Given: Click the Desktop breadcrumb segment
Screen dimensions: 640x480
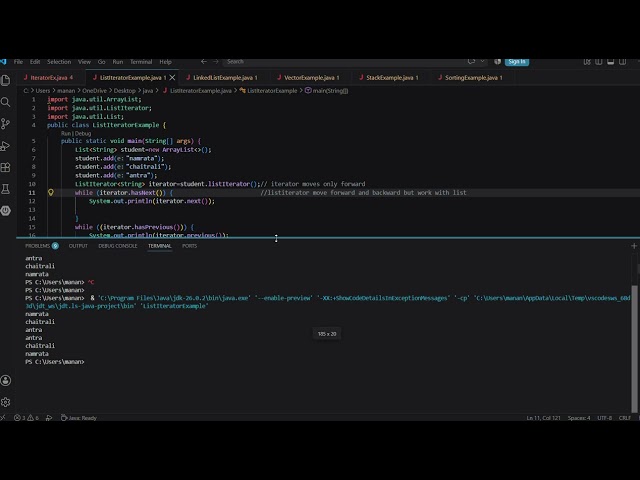Looking at the screenshot, I should [x=124, y=91].
